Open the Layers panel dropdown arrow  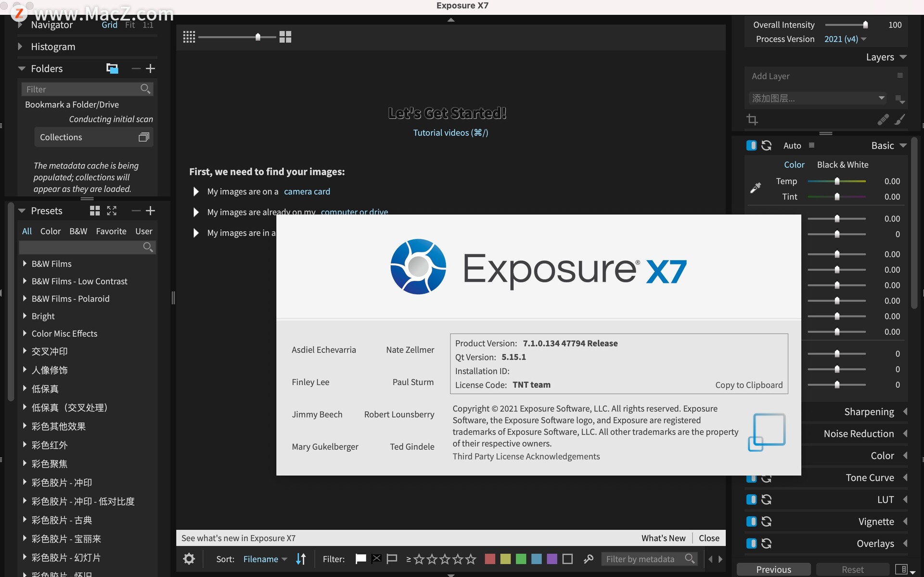903,57
